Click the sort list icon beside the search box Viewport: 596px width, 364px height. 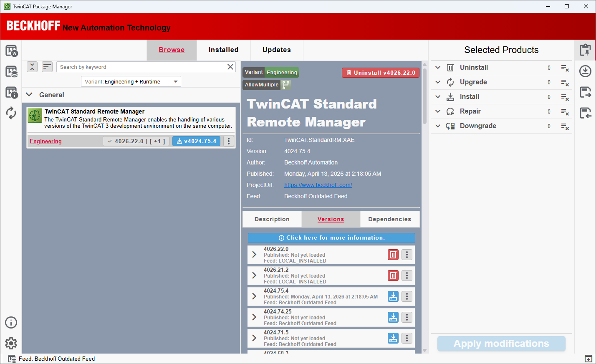click(x=47, y=67)
